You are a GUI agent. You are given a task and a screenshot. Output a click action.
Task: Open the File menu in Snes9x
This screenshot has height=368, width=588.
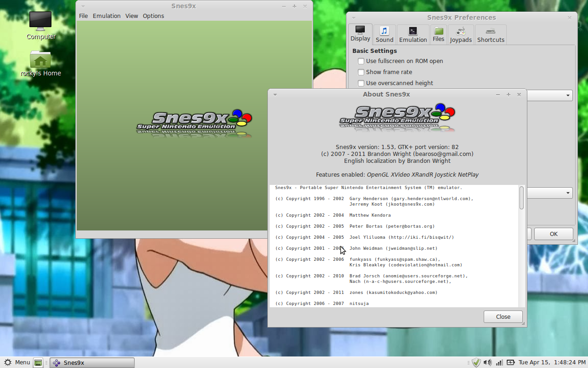click(83, 16)
